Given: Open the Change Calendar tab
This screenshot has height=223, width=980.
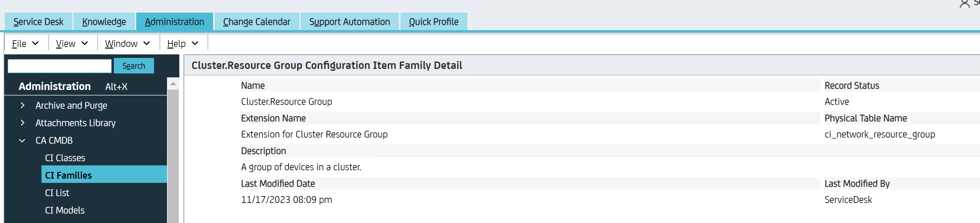Looking at the screenshot, I should click(257, 22).
